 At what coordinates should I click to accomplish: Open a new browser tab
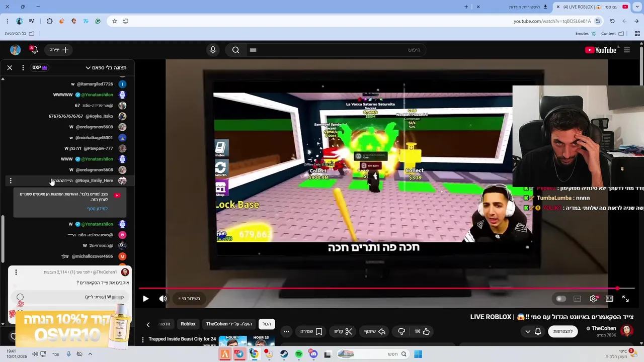point(466,7)
